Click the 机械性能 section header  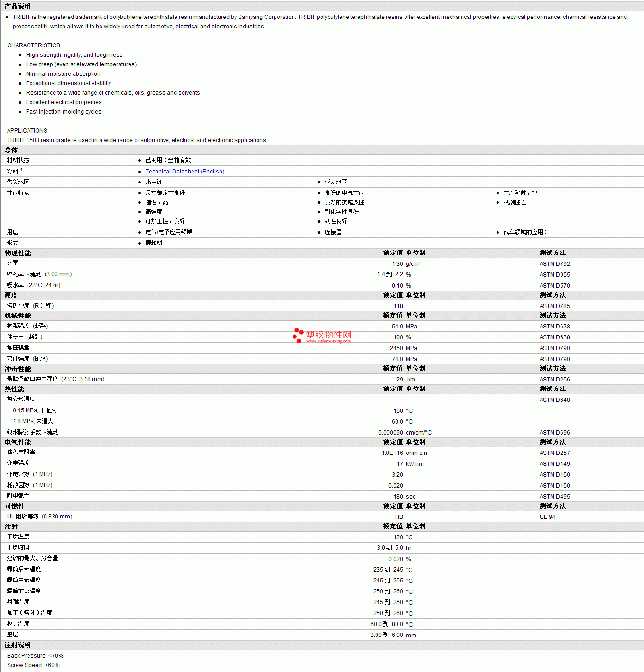tap(18, 316)
